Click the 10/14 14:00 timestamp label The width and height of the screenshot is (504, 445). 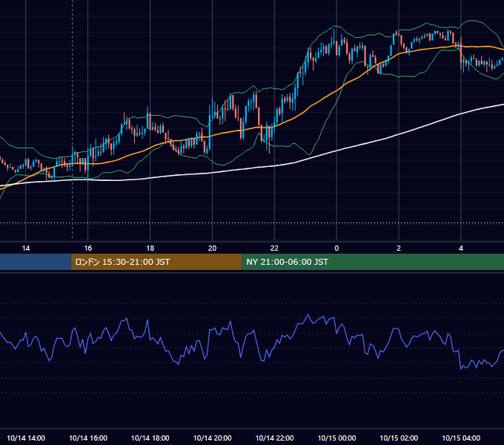tap(26, 438)
